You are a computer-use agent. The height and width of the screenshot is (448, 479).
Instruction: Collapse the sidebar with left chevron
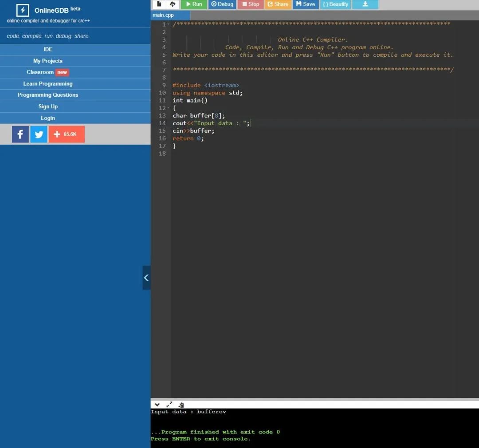146,278
